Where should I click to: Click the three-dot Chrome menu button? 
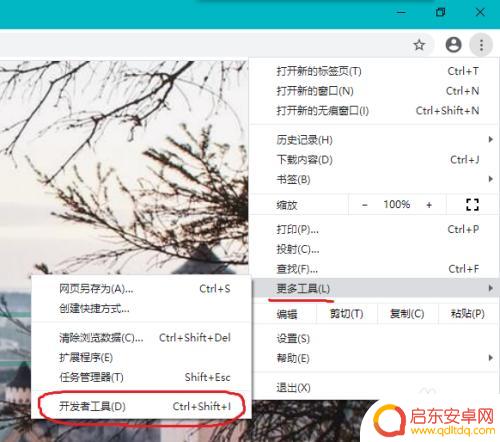[x=481, y=45]
